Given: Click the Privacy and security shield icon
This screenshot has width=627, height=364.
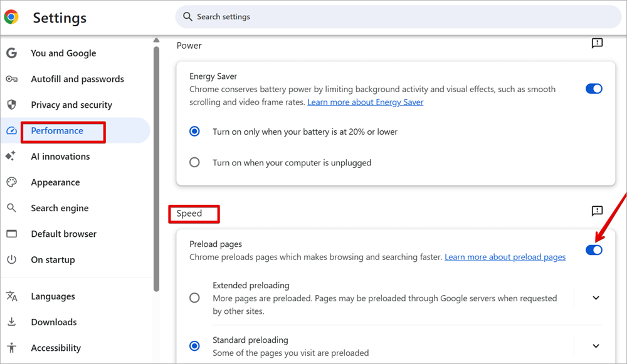Looking at the screenshot, I should [x=11, y=105].
